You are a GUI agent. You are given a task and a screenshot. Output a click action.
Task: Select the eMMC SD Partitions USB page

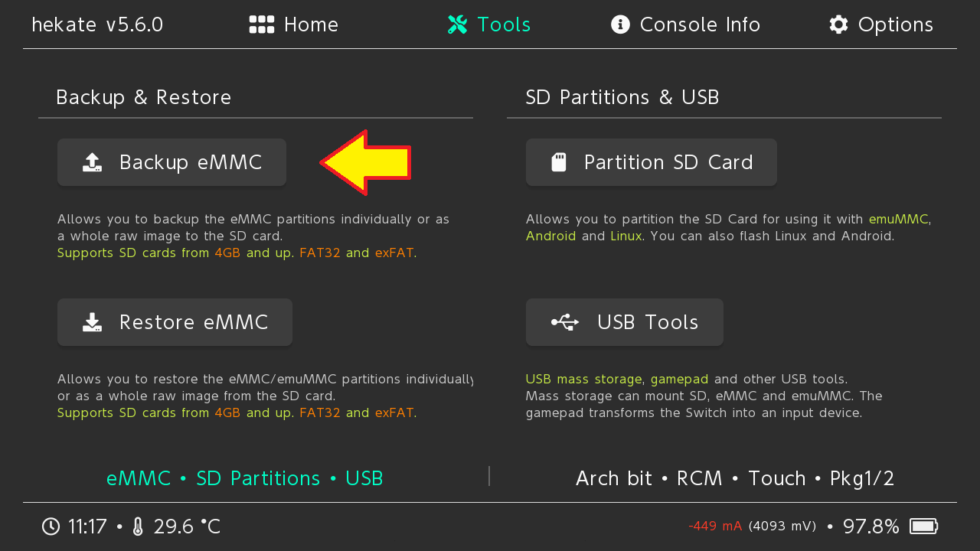tap(244, 478)
